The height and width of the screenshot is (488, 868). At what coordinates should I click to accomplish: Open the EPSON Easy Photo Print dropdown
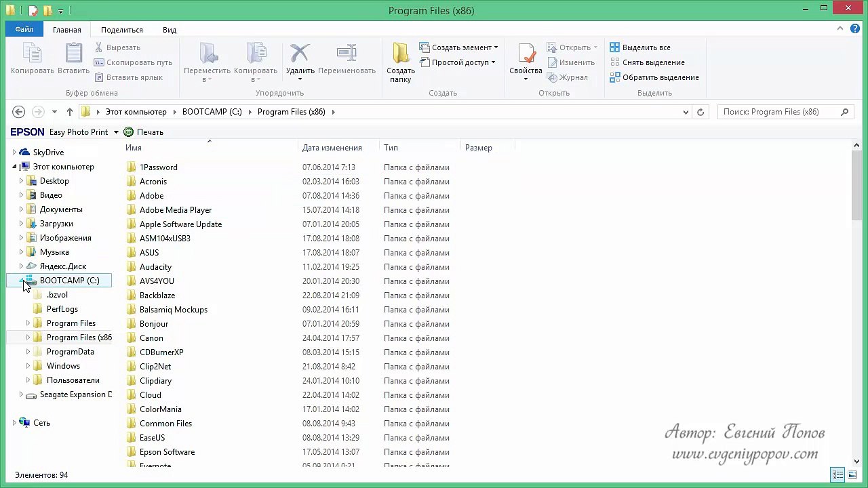point(116,132)
